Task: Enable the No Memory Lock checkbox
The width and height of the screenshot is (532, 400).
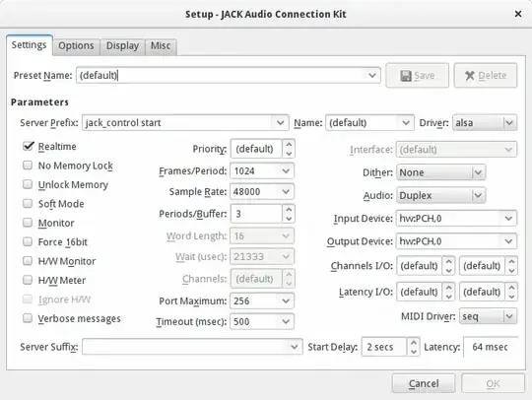Action: [x=28, y=166]
